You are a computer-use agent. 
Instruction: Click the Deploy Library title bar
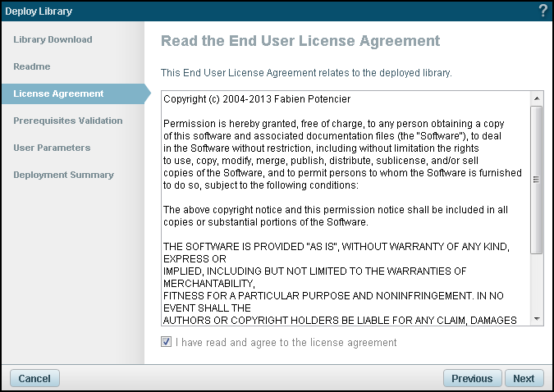pos(246,11)
